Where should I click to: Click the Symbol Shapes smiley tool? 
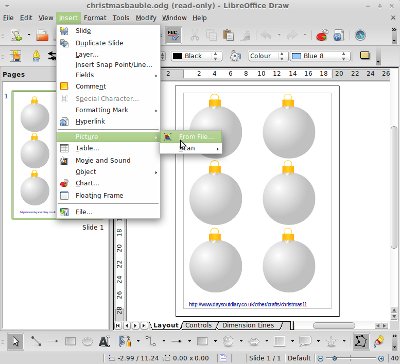point(228,341)
